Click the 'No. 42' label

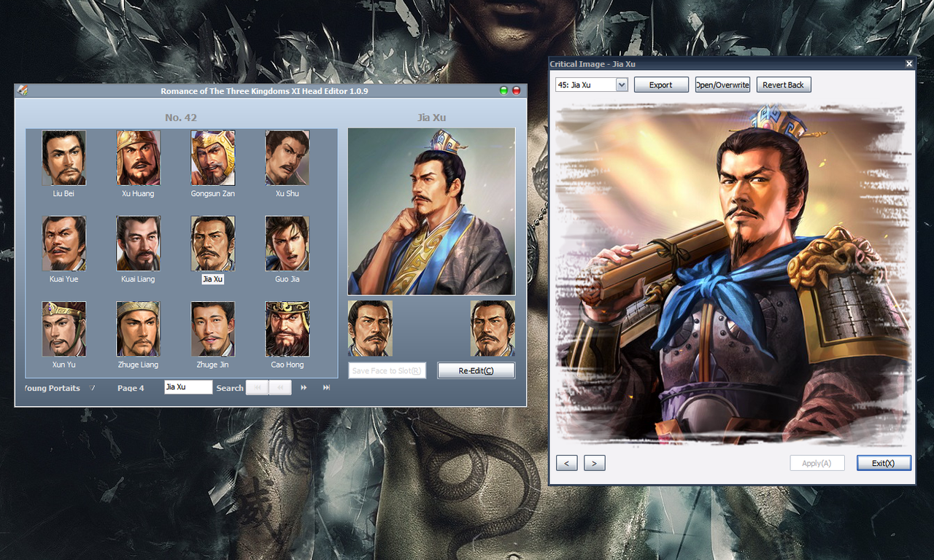(x=181, y=117)
